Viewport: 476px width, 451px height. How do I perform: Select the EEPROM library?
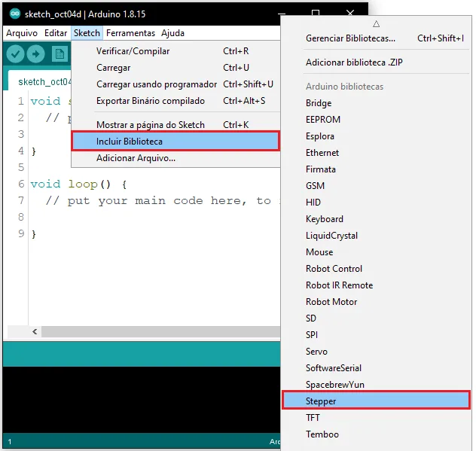[377, 120]
